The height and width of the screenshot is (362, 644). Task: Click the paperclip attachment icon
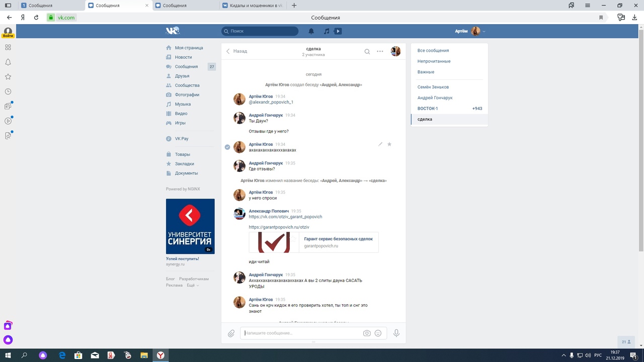pyautogui.click(x=231, y=333)
